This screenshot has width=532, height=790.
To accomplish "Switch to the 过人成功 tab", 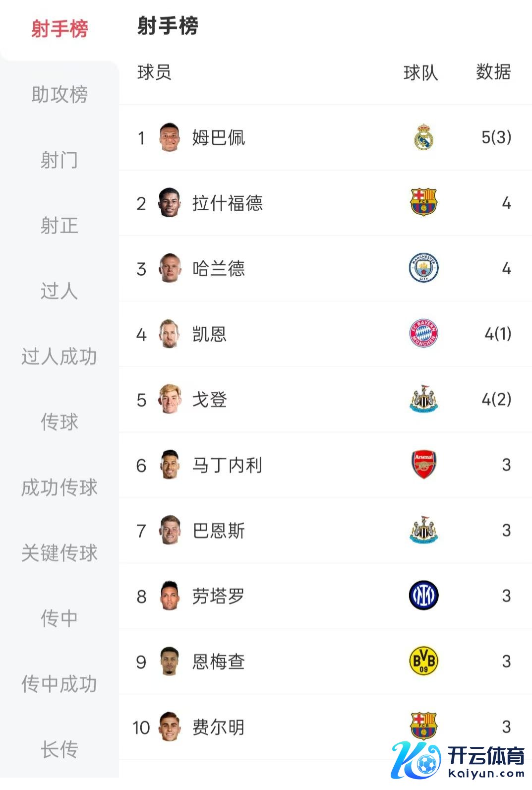I will pyautogui.click(x=59, y=356).
